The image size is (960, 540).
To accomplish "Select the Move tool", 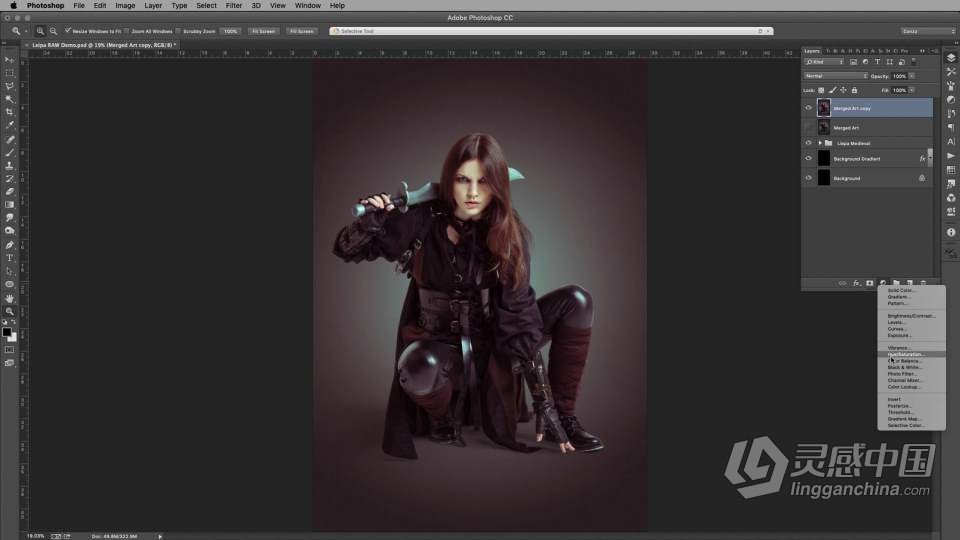I will pos(9,59).
